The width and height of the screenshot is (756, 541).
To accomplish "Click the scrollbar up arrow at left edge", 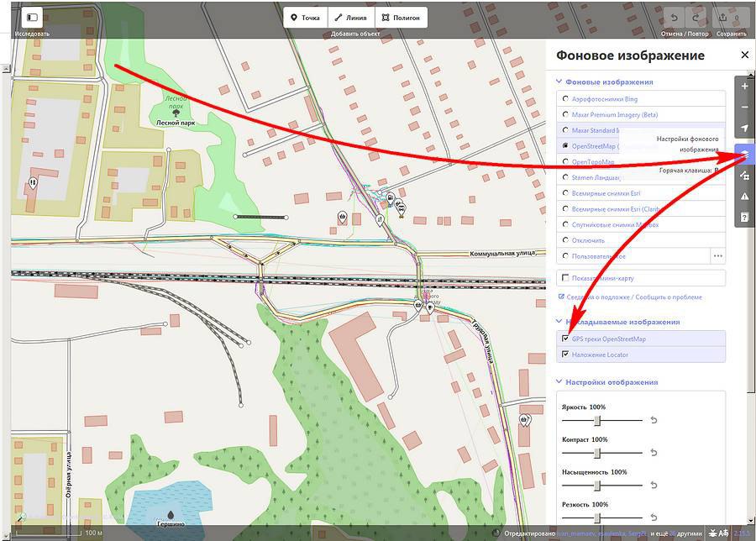I will click(x=6, y=69).
